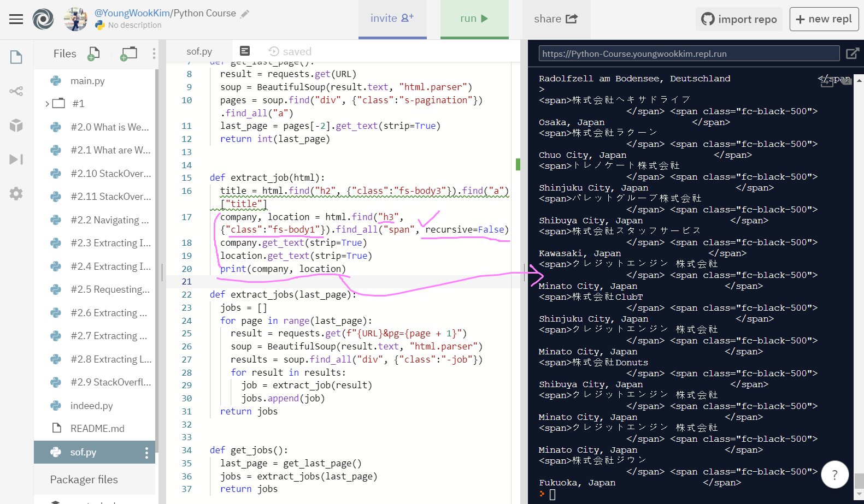Open sof.py file options menu

point(146,452)
